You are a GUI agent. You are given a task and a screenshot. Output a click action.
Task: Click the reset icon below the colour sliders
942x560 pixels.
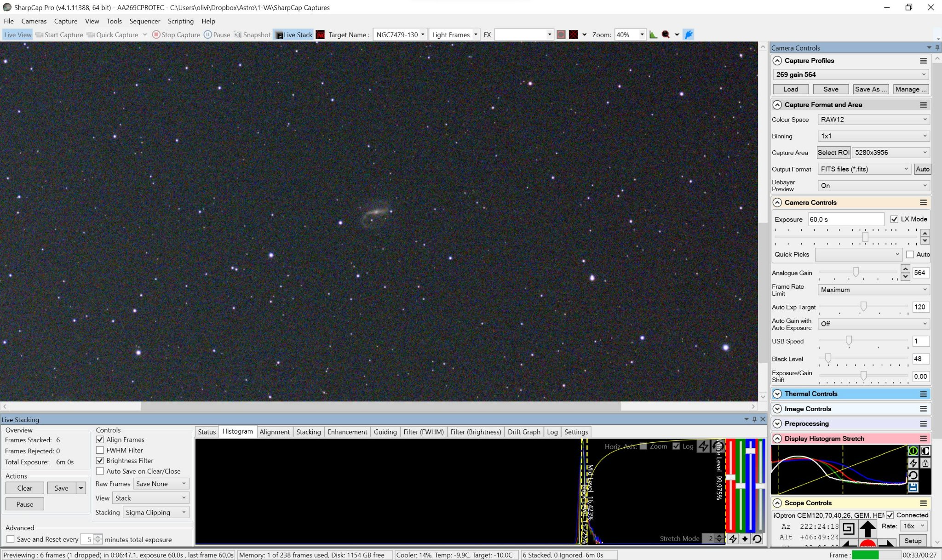(757, 538)
